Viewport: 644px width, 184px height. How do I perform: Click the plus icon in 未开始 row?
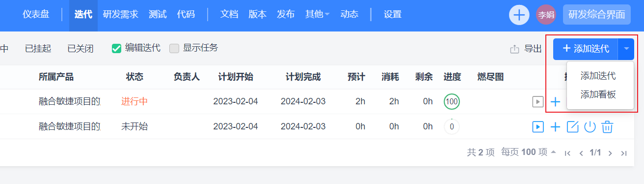click(555, 127)
